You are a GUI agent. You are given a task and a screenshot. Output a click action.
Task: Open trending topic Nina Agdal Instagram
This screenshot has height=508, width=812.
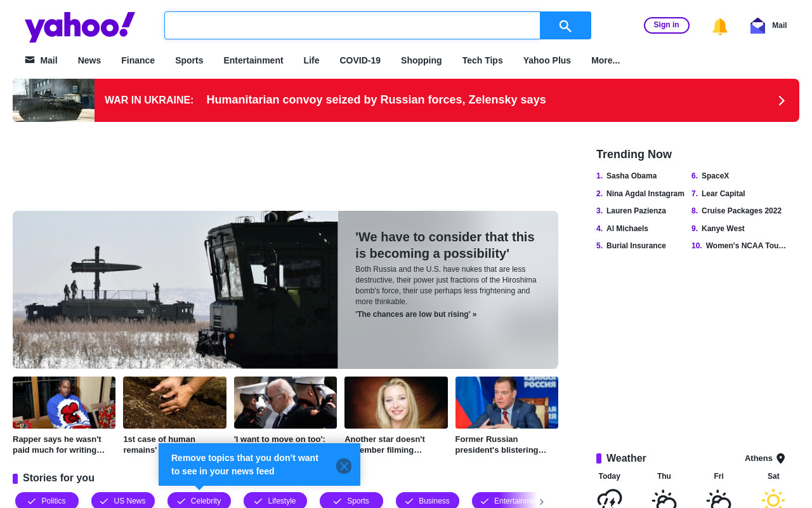[645, 194]
